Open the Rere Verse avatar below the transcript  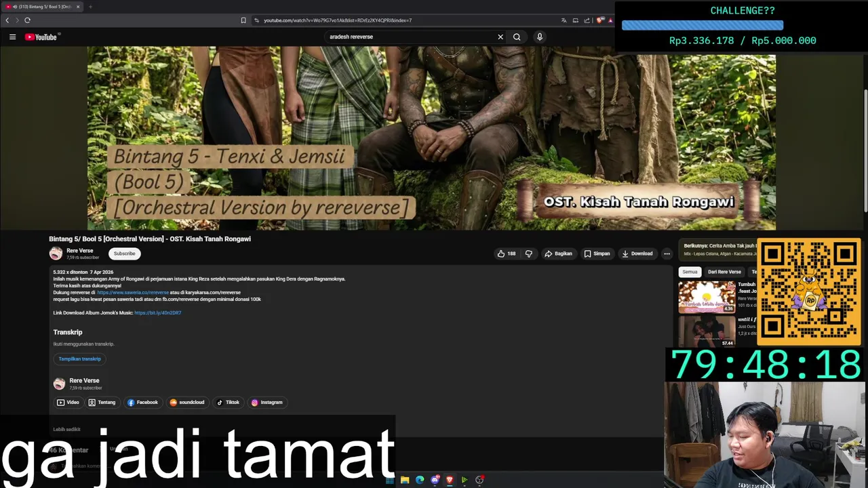pos(60,384)
